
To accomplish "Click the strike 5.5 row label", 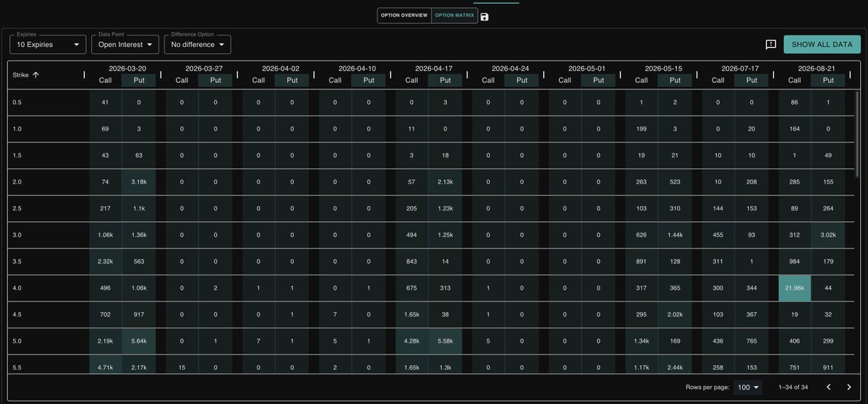I will coord(18,366).
